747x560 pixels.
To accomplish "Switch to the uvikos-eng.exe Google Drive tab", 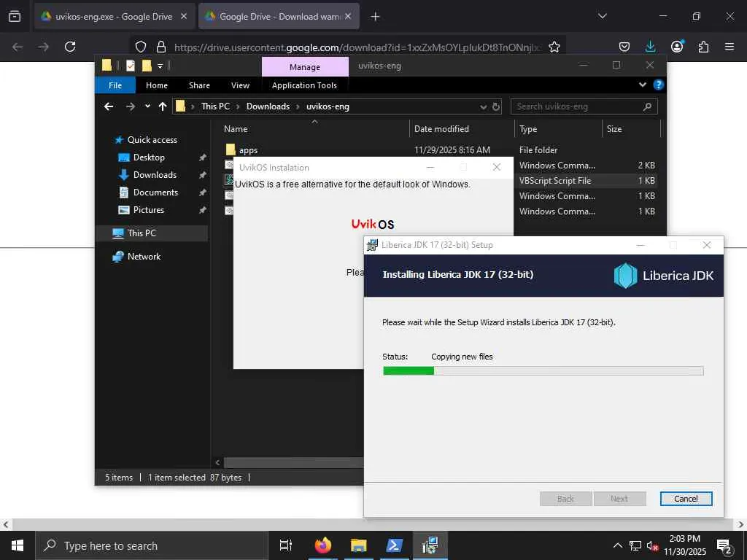I will point(115,16).
